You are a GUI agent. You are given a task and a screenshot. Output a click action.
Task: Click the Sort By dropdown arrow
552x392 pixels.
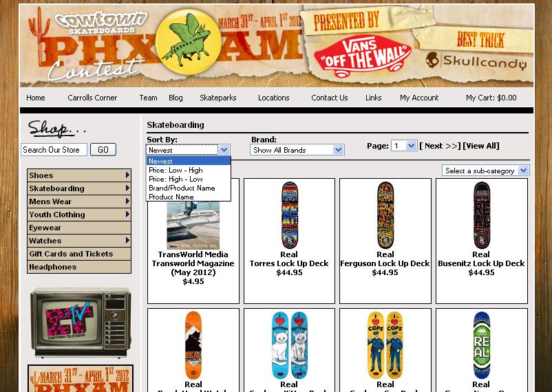224,150
